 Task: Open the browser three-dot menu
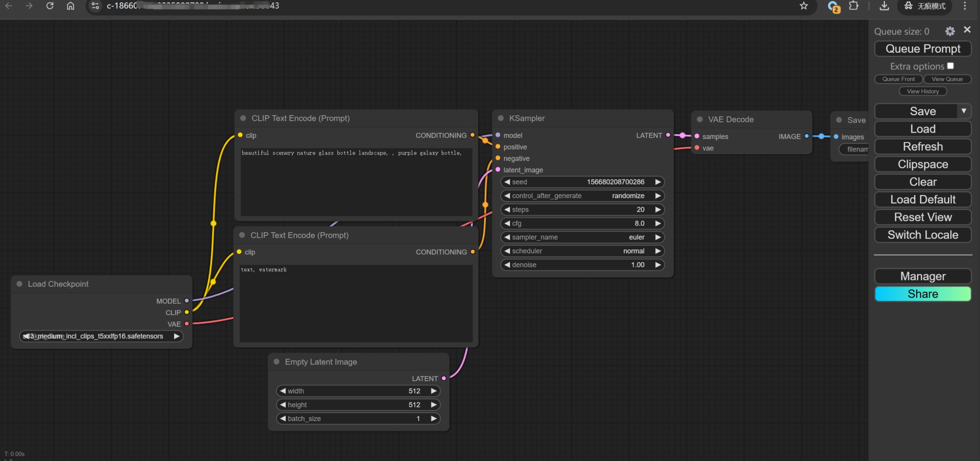point(965,6)
